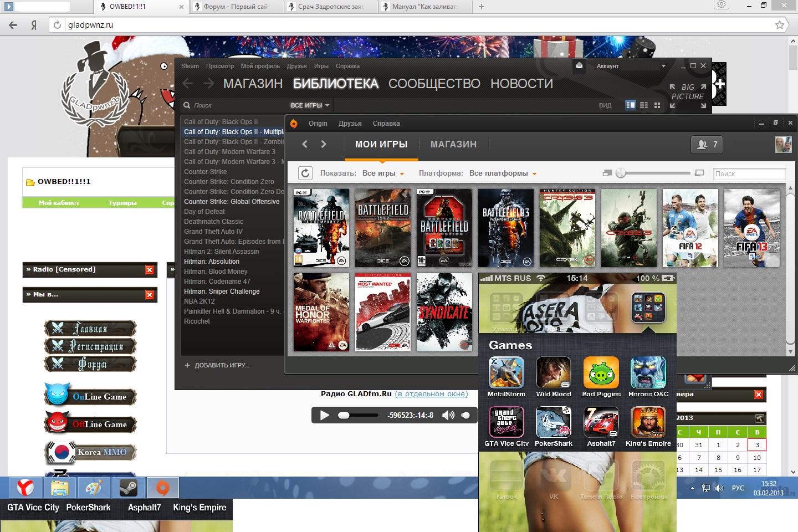
Task: Click the Origin user avatar
Action: click(783, 145)
